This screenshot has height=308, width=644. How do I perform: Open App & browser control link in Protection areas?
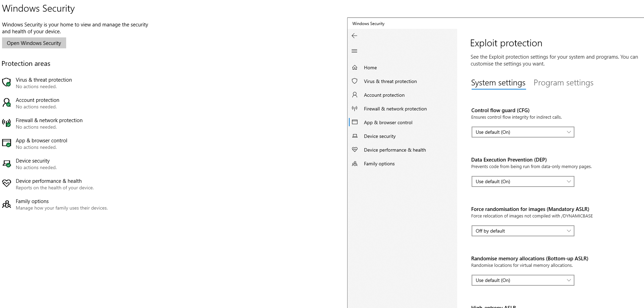pyautogui.click(x=41, y=141)
